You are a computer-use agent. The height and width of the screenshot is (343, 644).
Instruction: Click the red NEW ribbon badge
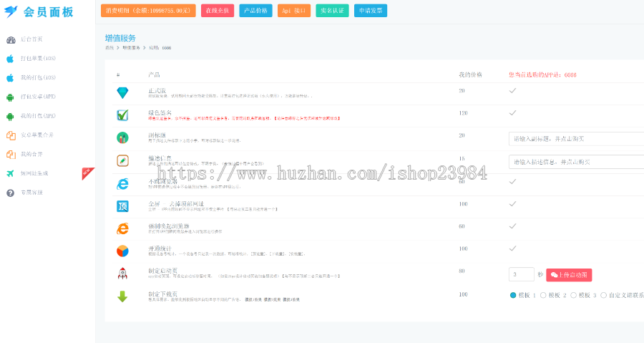87,173
